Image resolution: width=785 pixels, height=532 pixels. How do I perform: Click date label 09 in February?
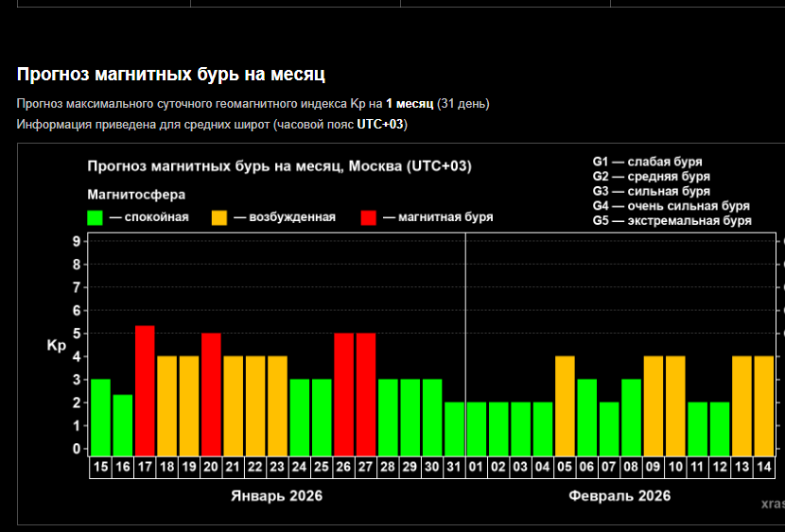click(x=654, y=467)
